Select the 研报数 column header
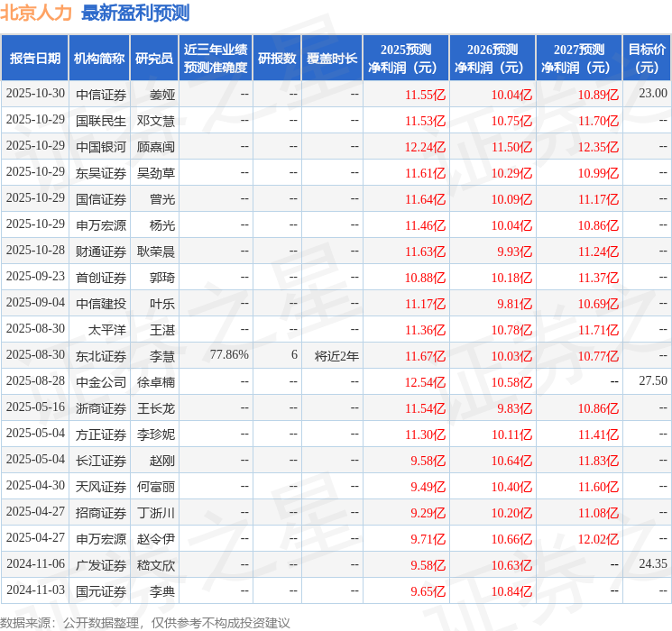672x631 pixels. (277, 59)
